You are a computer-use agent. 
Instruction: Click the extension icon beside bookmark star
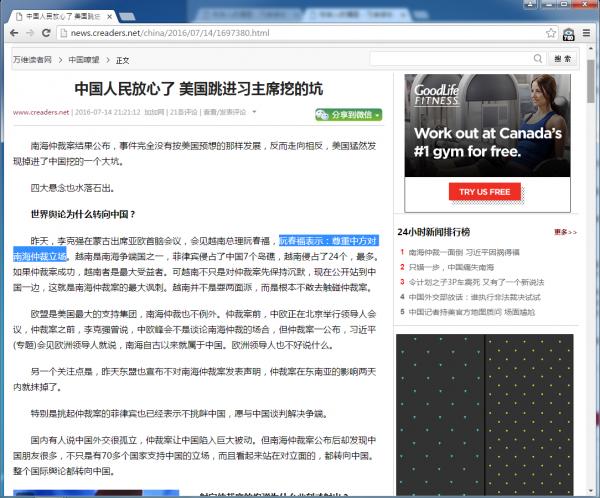coord(569,33)
